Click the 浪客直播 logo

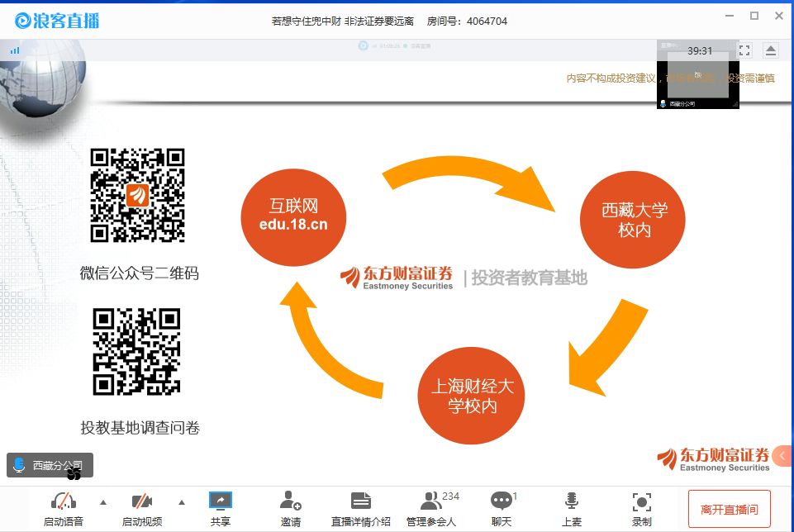tap(57, 21)
